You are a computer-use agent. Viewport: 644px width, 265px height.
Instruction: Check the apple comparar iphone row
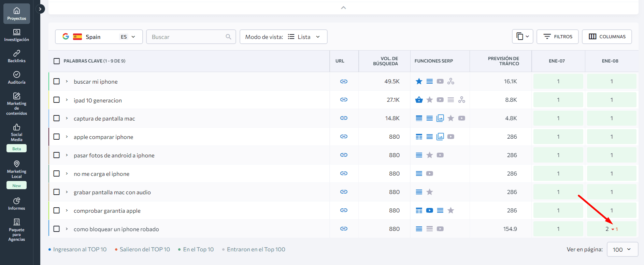pyautogui.click(x=57, y=137)
